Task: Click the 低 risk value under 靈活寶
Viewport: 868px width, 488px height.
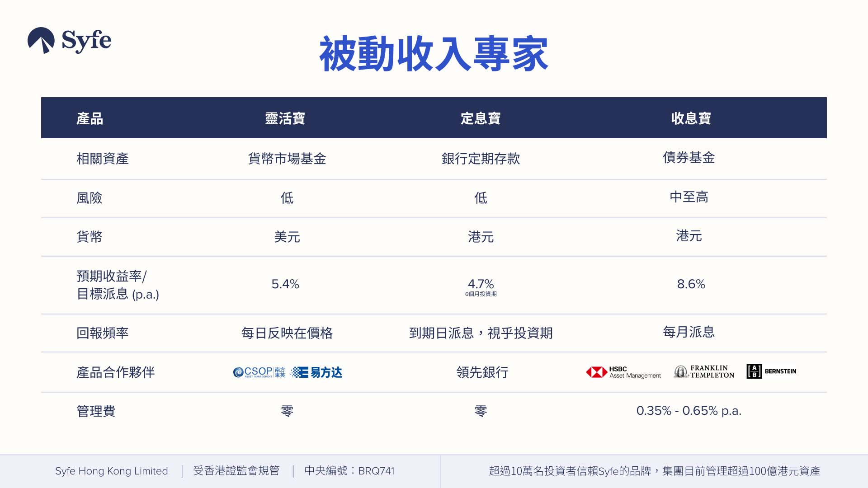Action: click(287, 198)
